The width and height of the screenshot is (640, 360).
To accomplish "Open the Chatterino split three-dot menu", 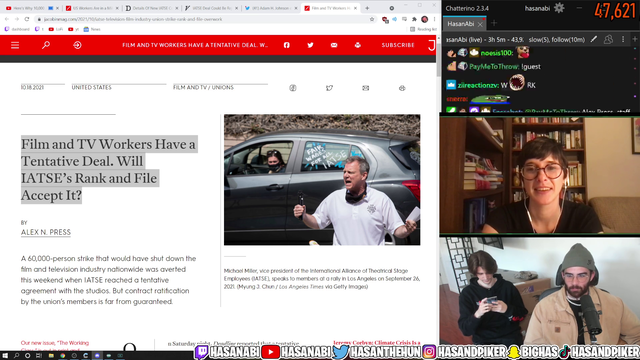I will click(623, 39).
